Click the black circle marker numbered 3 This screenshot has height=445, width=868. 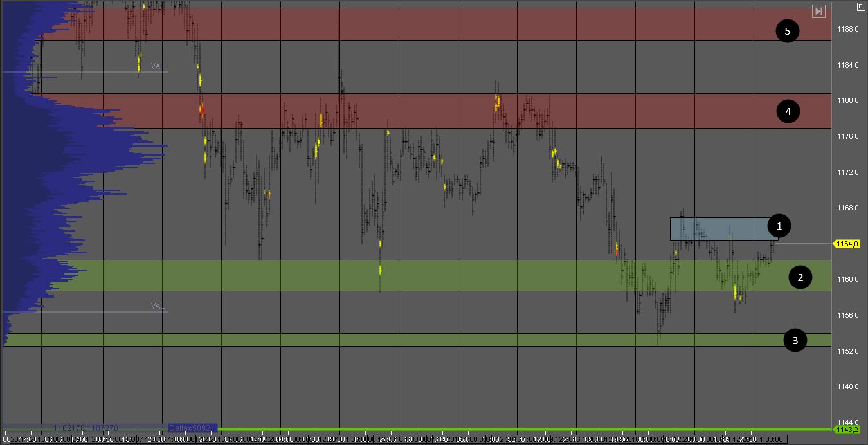(x=795, y=340)
